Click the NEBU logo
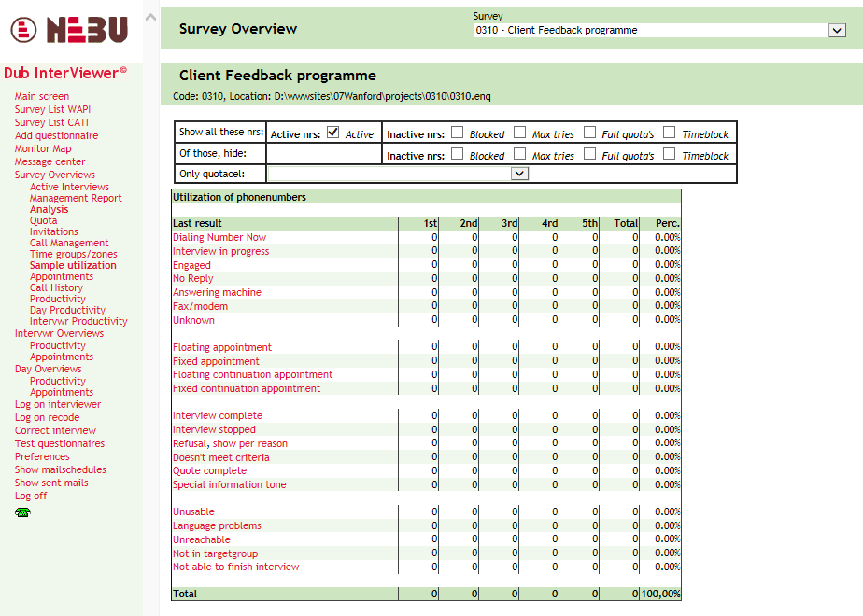 point(69,30)
